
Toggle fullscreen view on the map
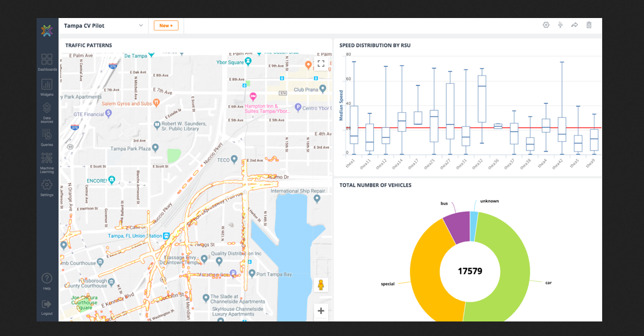[x=321, y=63]
